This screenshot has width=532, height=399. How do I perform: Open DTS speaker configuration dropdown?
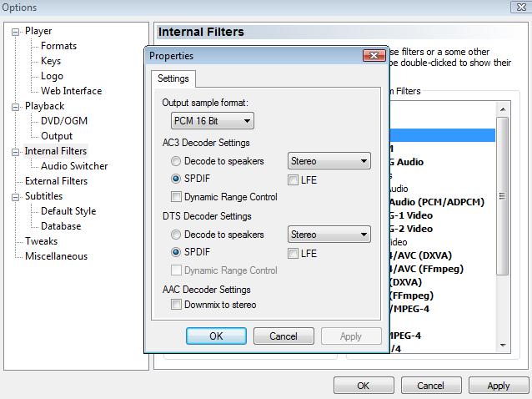pyautogui.click(x=329, y=235)
